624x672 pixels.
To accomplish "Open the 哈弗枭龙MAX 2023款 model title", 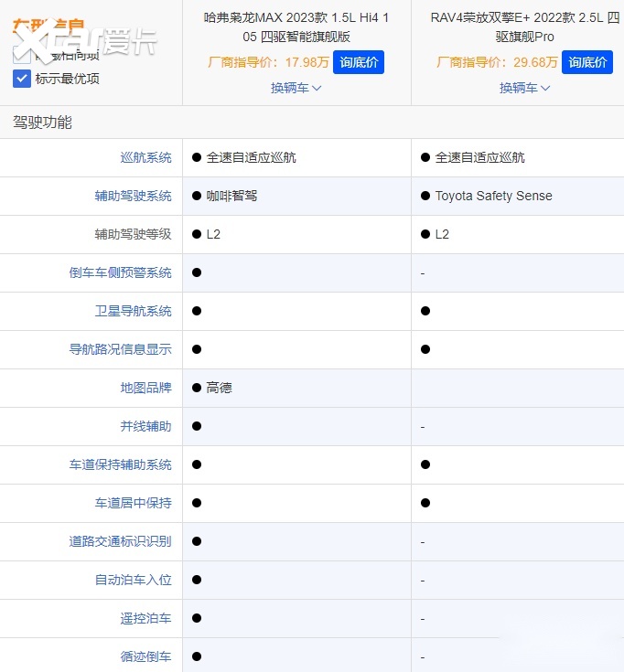I will pos(296,27).
